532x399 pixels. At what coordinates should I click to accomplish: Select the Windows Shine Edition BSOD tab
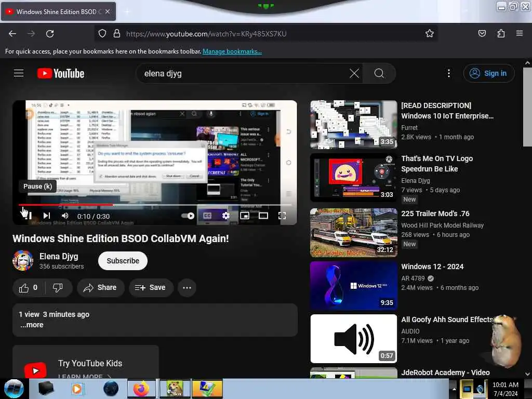coord(58,11)
